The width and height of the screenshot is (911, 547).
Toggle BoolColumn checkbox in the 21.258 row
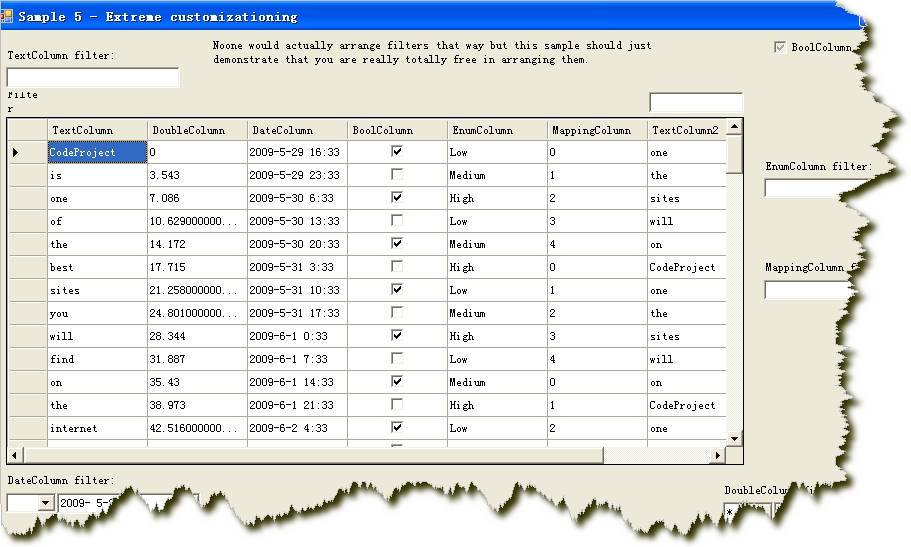click(x=397, y=289)
